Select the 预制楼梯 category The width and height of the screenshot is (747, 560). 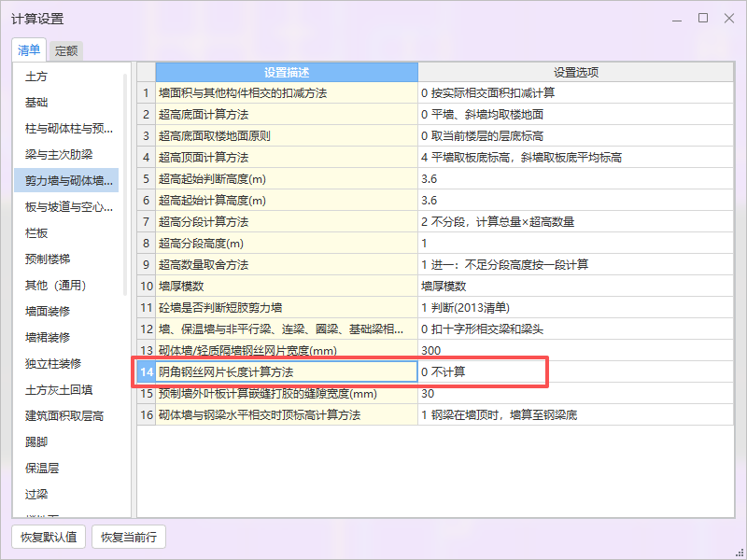47,259
